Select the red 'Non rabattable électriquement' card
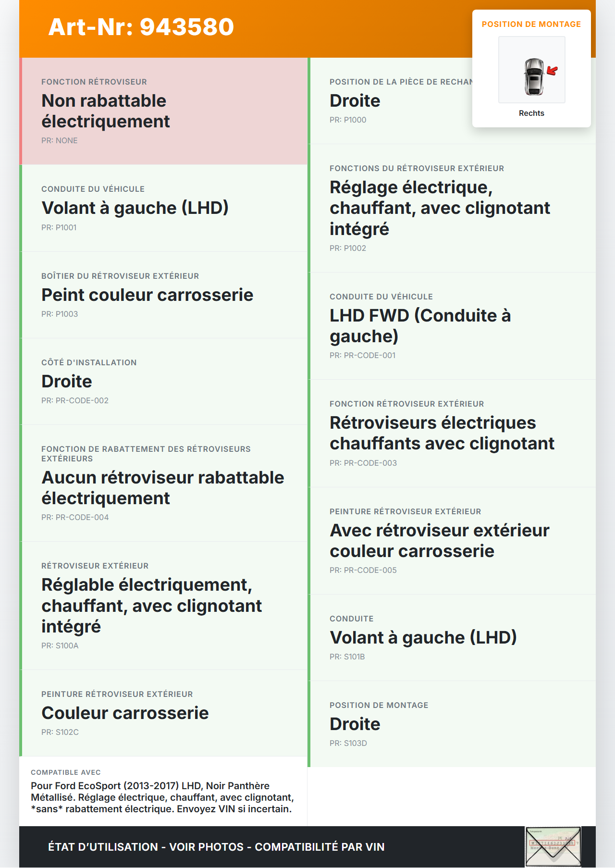This screenshot has height=868, width=615. (163, 111)
